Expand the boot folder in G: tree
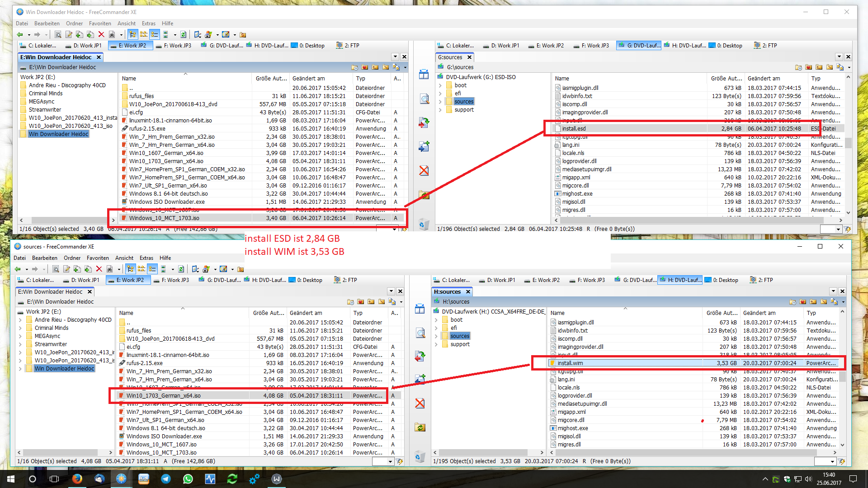This screenshot has width=868, height=488. click(440, 85)
